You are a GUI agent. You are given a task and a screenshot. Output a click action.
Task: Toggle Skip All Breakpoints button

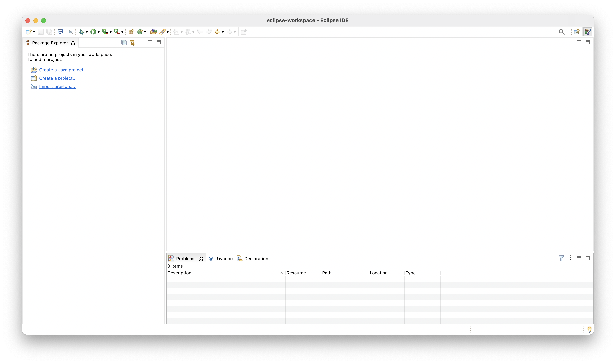[x=71, y=32]
